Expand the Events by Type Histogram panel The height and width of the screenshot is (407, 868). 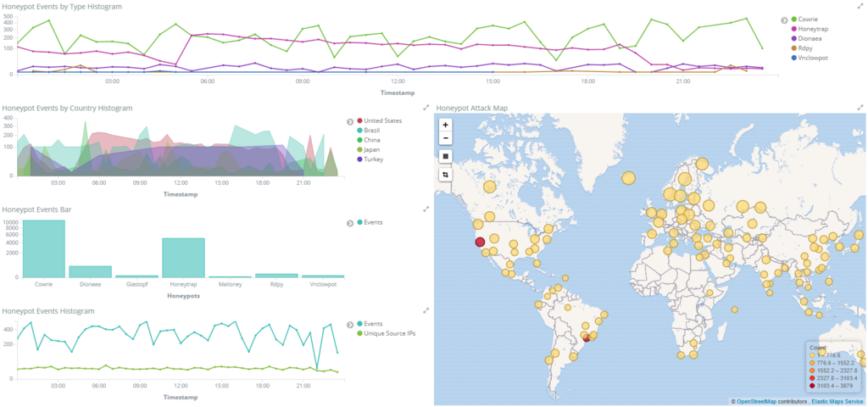coord(860,6)
